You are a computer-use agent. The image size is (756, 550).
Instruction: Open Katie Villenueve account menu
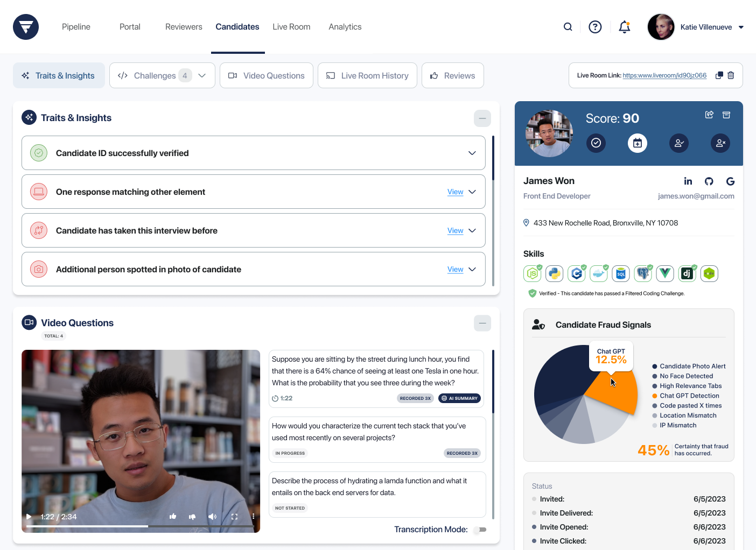tap(741, 27)
